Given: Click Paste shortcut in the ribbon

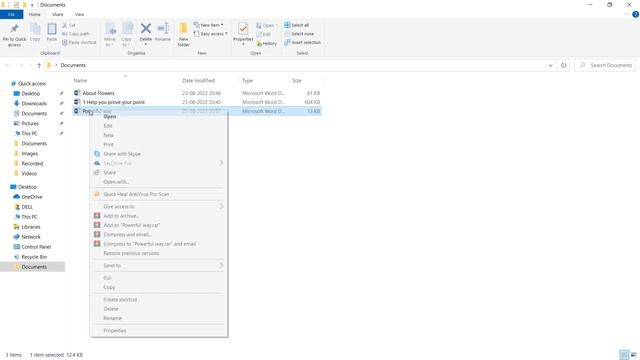Looking at the screenshot, I should (x=79, y=42).
